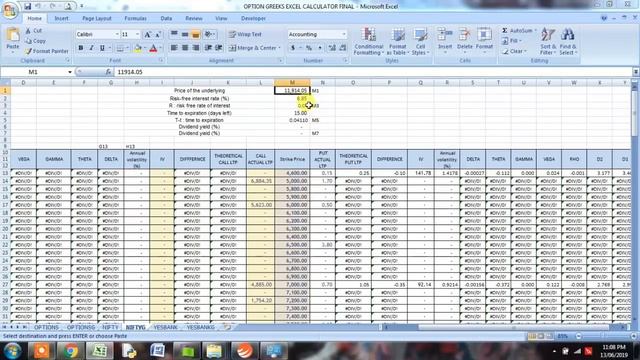Click the Orientation icon
This screenshot has width=640, height=360.
click(210, 34)
